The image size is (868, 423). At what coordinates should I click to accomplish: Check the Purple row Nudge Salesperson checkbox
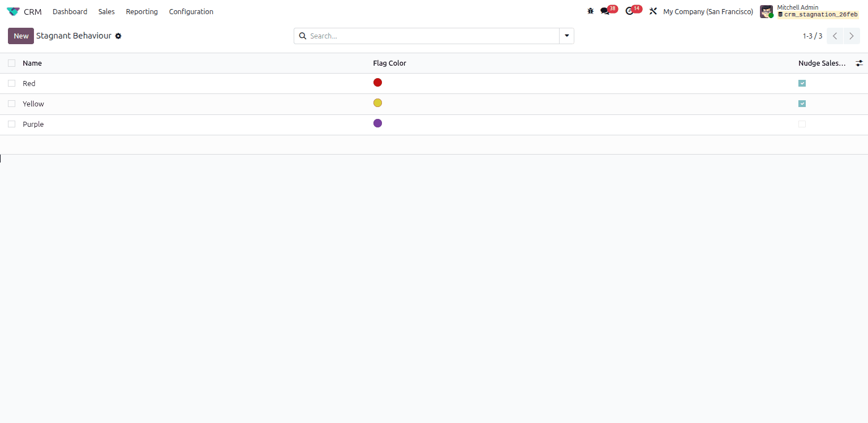point(802,124)
